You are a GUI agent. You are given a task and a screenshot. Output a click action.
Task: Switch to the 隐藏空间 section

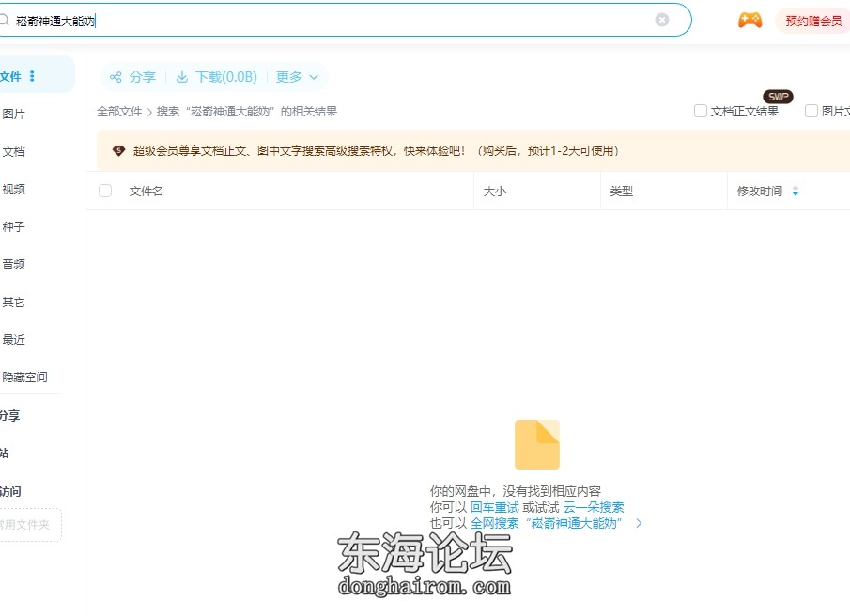(x=26, y=377)
